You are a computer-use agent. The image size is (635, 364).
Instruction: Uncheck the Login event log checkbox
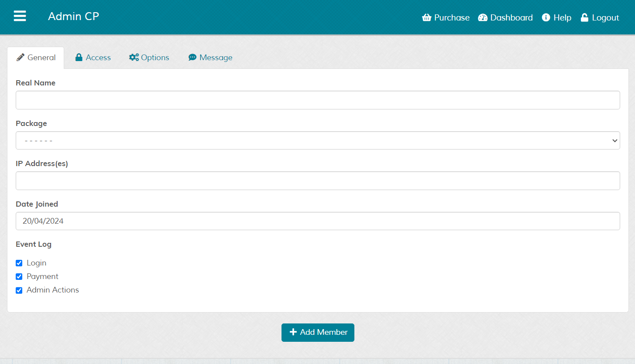coord(19,263)
